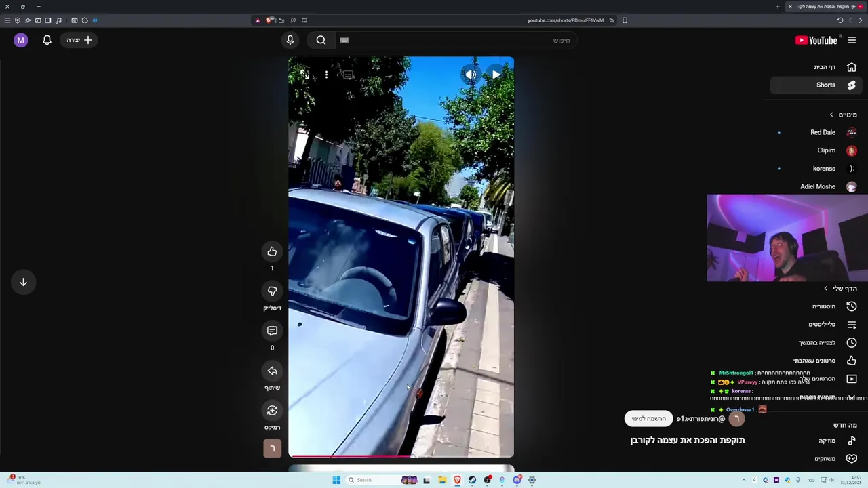Go to next short with down arrow

23,282
